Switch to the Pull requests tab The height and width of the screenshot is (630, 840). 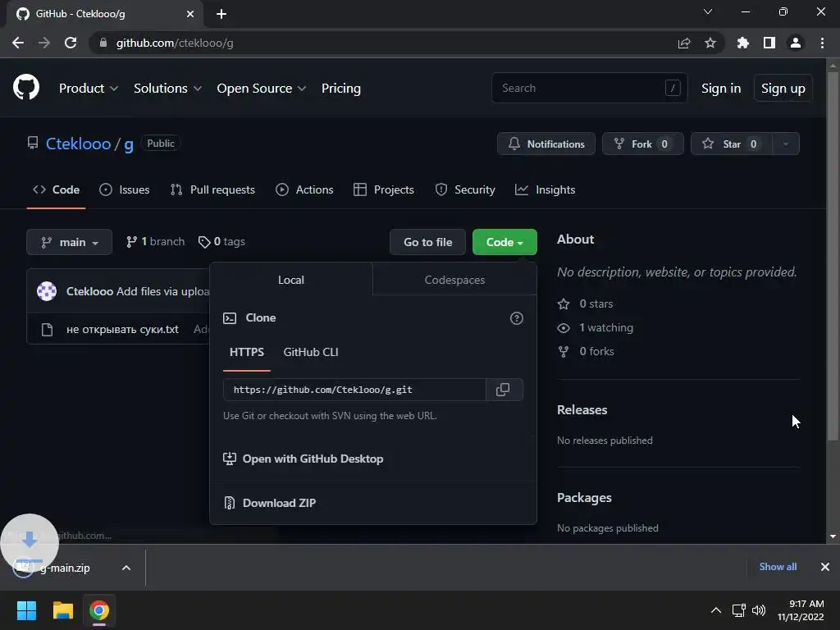coord(212,189)
